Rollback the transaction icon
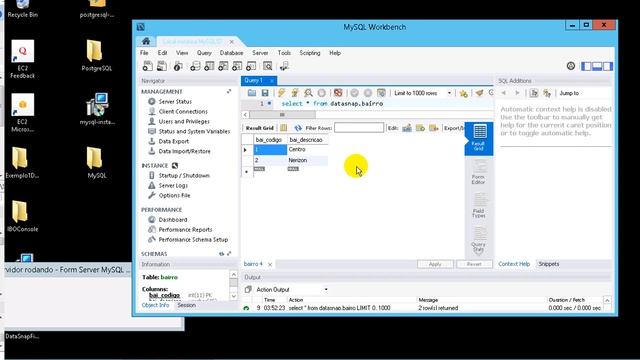 pyautogui.click(x=368, y=93)
